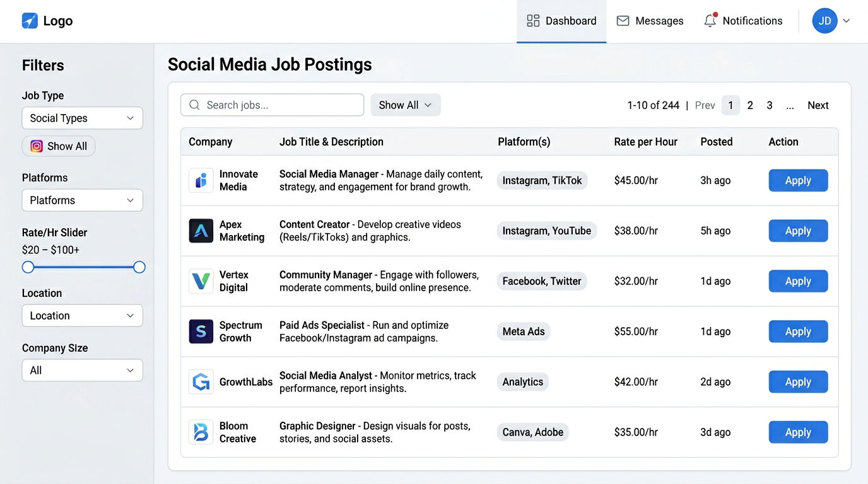Click the Dashboard grid icon
The width and height of the screenshot is (868, 484).
click(x=533, y=21)
